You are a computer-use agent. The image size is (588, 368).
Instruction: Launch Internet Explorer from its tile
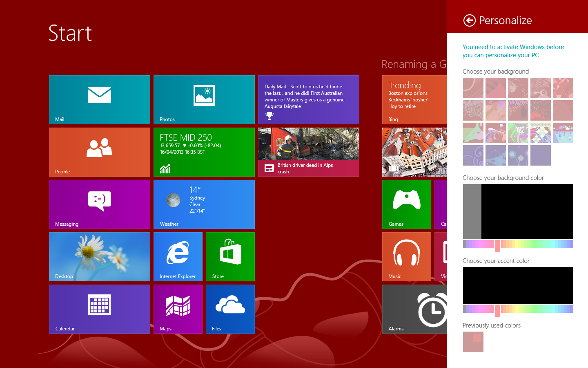178,257
